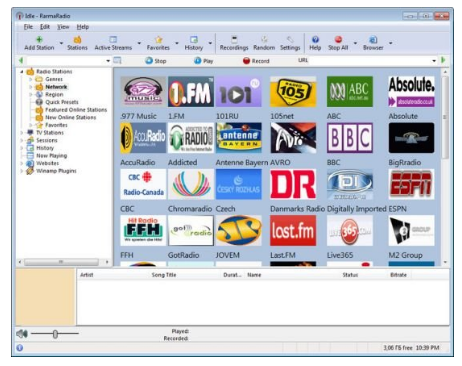Screen dimensions: 462x366
Task: Sort by the Artist column header
Action: click(x=87, y=275)
